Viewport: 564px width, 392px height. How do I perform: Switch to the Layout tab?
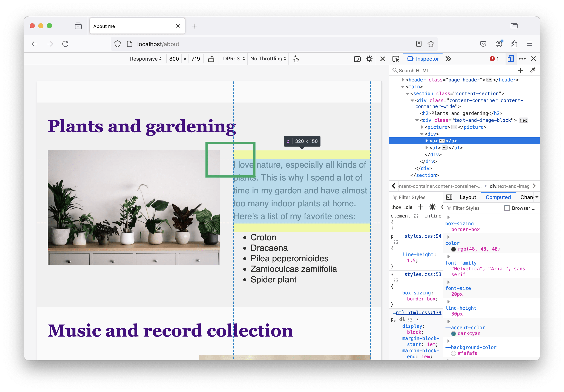coord(468,197)
